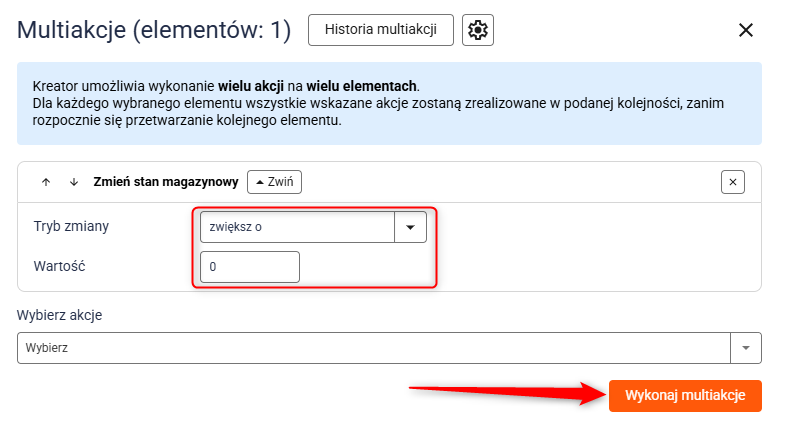Click the Multiakcje dialog title

coord(154,31)
